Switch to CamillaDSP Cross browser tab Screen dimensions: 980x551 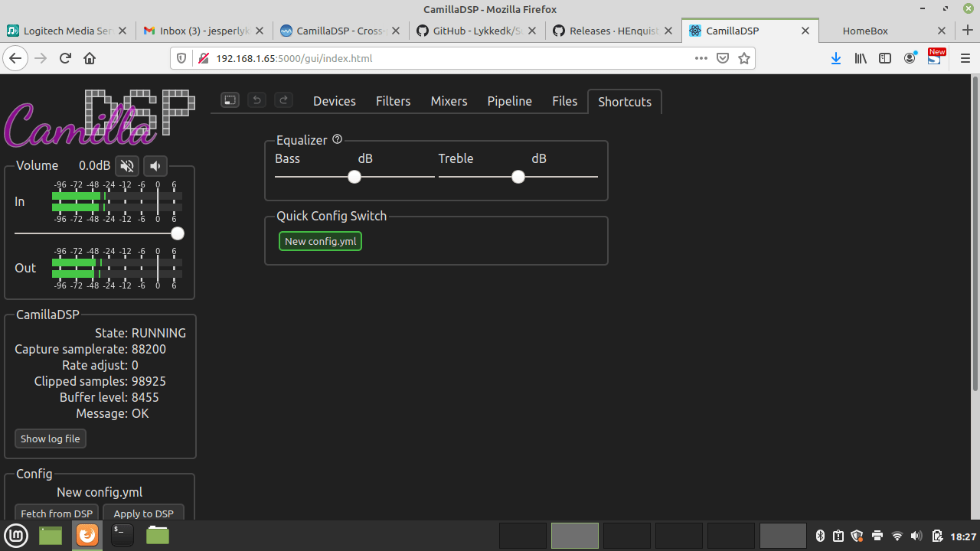point(340,31)
